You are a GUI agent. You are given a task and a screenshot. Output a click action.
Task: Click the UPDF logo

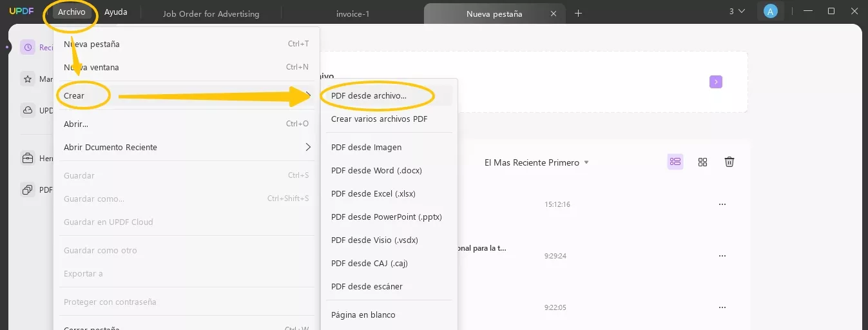click(x=21, y=12)
